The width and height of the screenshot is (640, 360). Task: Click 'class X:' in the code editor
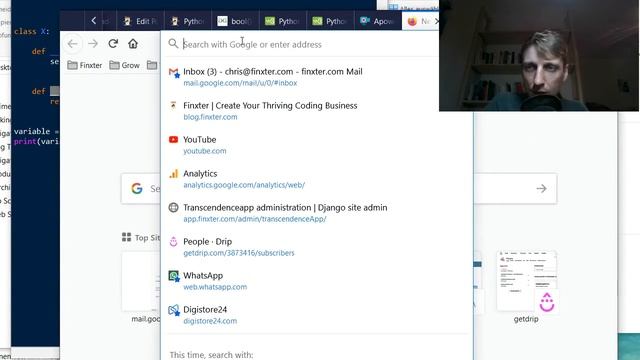pyautogui.click(x=31, y=31)
